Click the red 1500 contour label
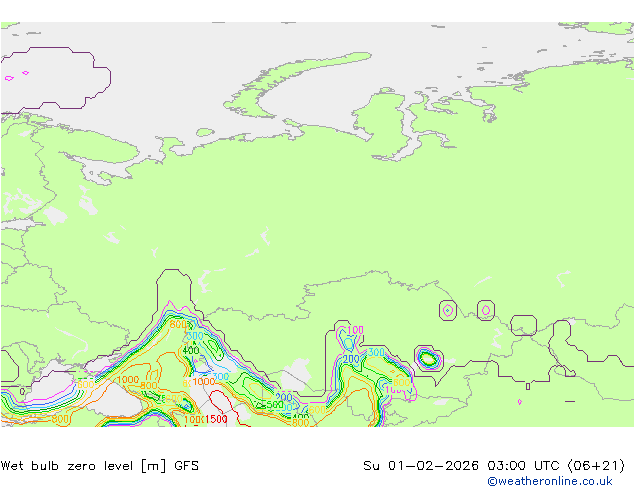Screen dimensions: 634x490 pos(216,419)
